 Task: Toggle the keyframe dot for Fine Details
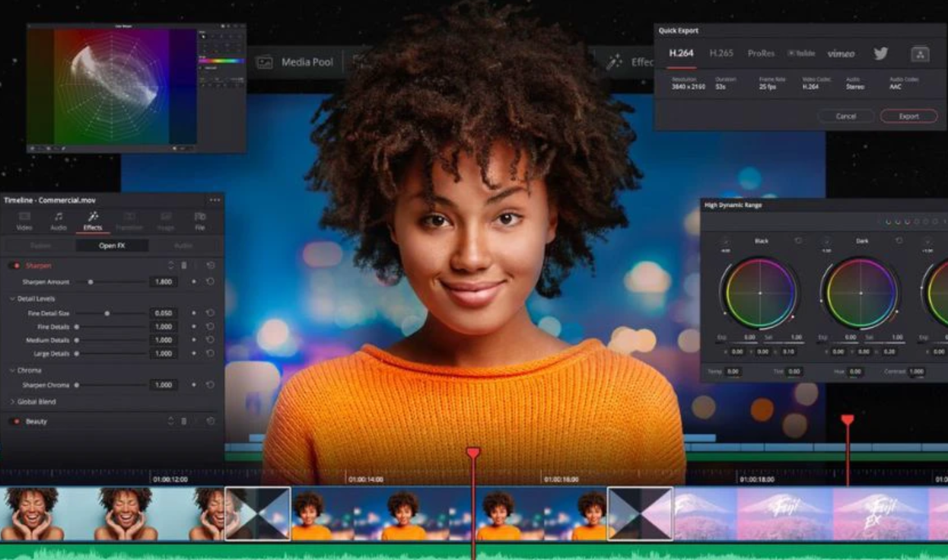pyautogui.click(x=193, y=326)
